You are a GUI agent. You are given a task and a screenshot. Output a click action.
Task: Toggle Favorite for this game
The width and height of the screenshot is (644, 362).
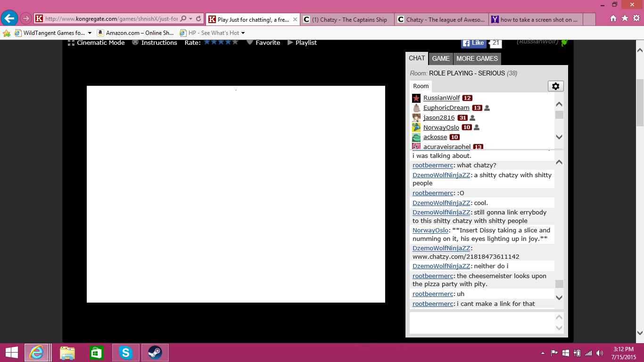point(263,42)
